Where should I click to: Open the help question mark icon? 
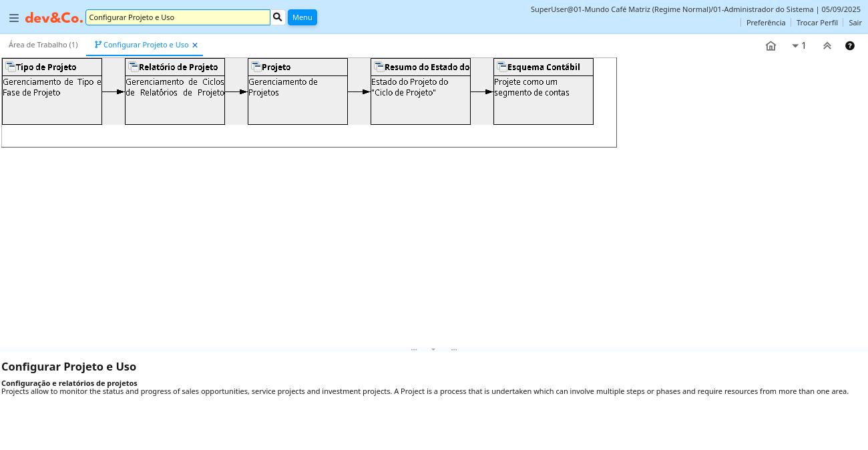coord(850,46)
